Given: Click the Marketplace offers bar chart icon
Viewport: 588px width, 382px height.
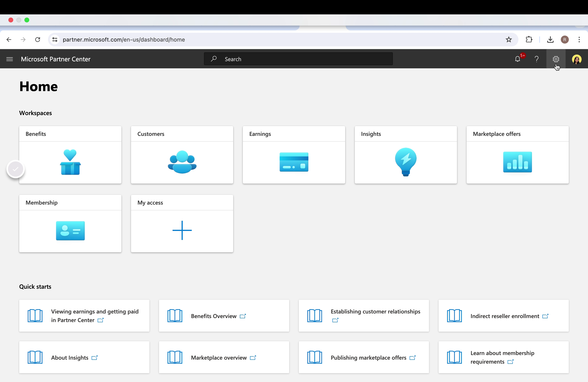Looking at the screenshot, I should coord(517,162).
